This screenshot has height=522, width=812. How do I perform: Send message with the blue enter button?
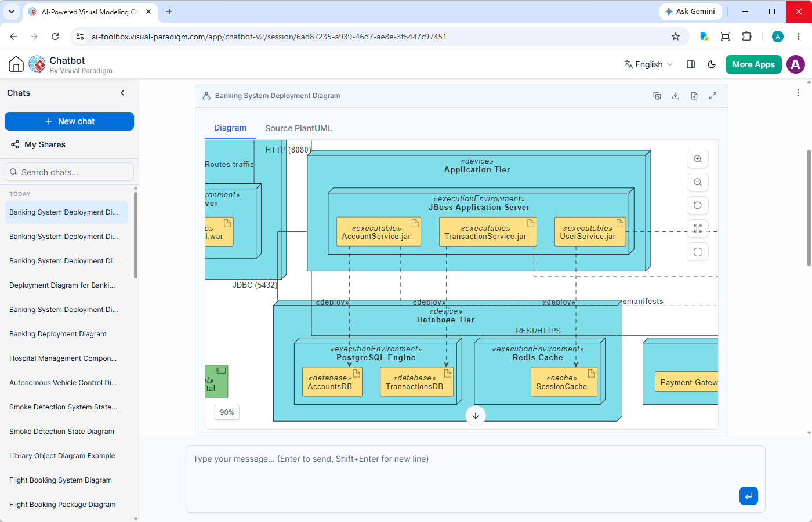point(749,496)
